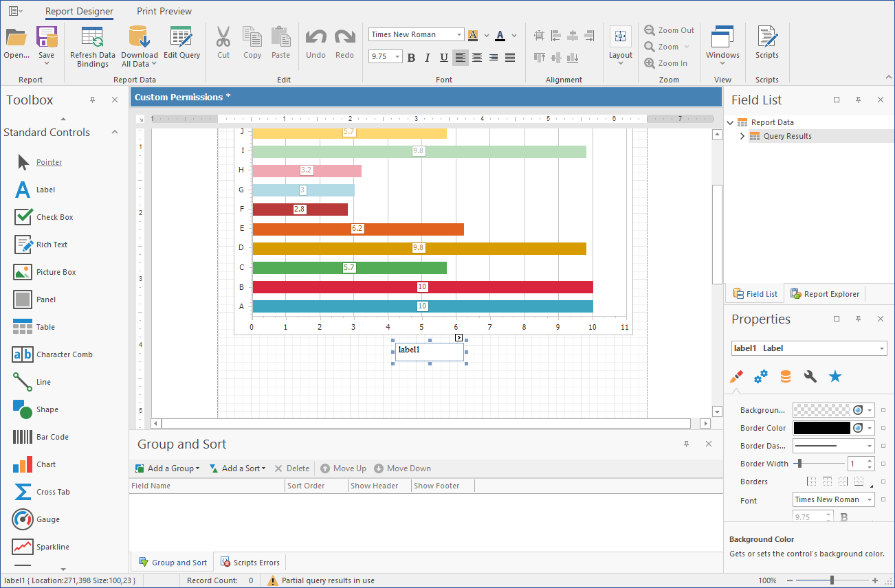The height and width of the screenshot is (588, 895).
Task: Toggle bold formatting in Font group
Action: (x=411, y=58)
